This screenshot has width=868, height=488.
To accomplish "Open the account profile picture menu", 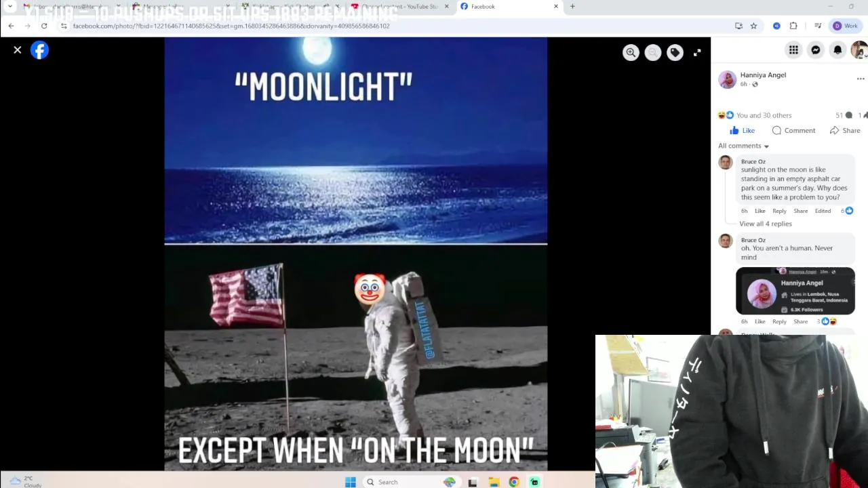I will point(859,50).
